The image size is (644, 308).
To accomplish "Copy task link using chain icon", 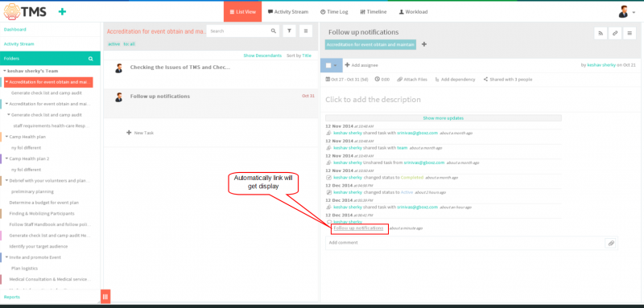I will click(615, 34).
